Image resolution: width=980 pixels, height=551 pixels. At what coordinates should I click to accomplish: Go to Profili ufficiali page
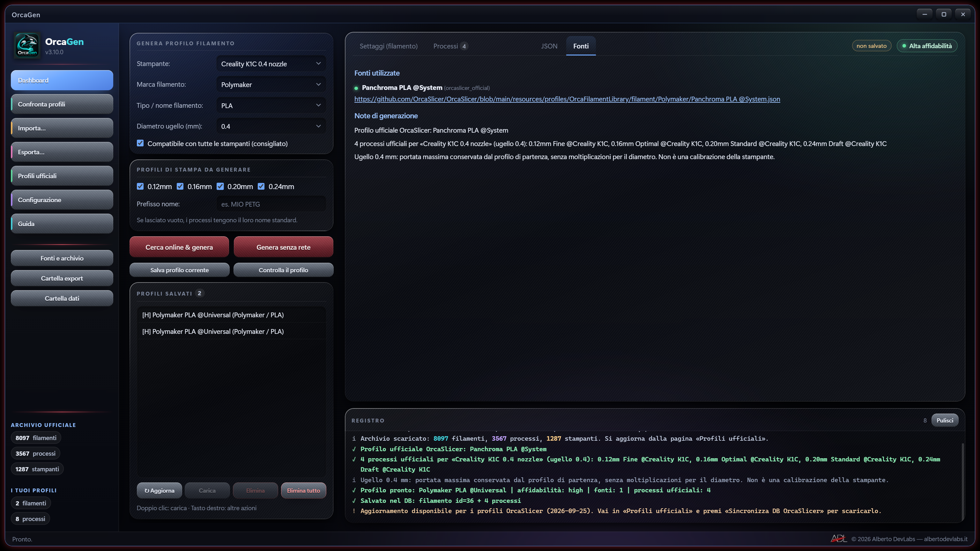(x=62, y=176)
